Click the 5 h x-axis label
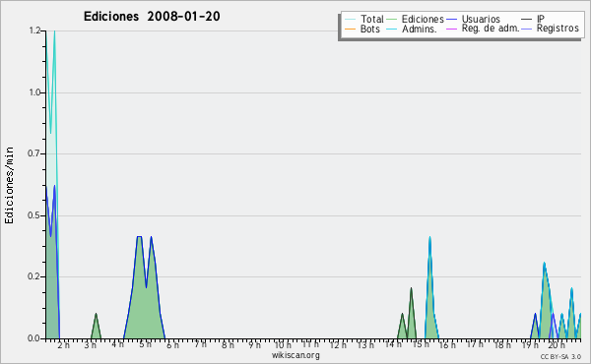This screenshot has height=364, width=591. tap(145, 344)
